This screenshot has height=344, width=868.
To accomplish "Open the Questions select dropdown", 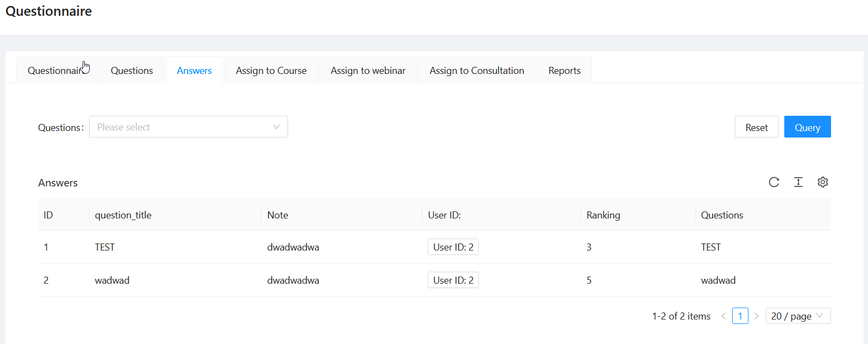I will coord(189,127).
